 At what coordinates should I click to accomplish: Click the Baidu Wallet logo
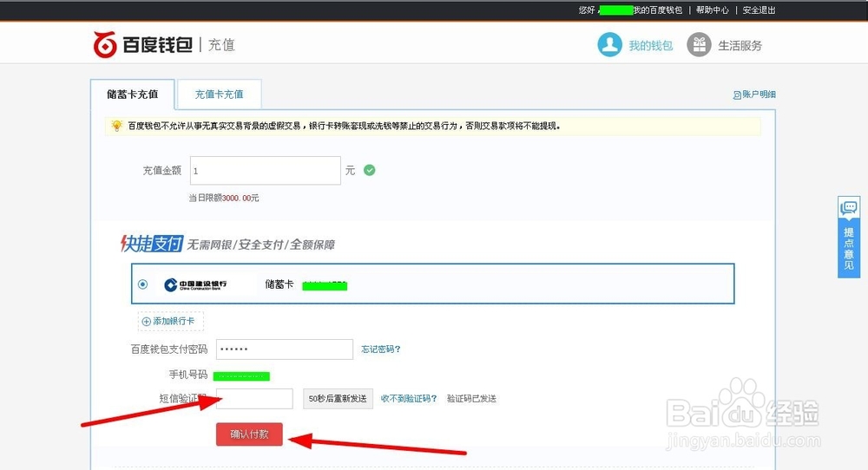click(143, 44)
